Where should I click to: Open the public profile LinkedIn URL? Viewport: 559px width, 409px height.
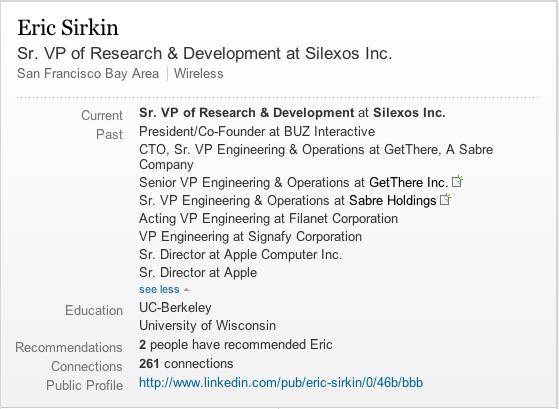pyautogui.click(x=281, y=383)
